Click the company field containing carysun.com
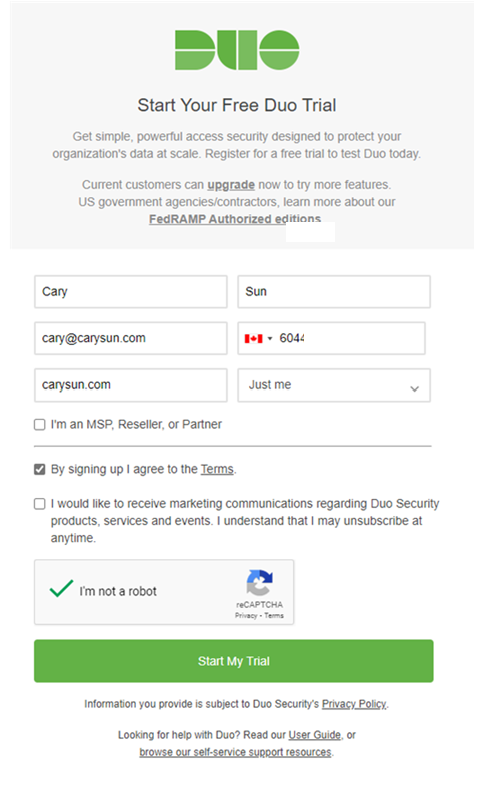 point(131,385)
